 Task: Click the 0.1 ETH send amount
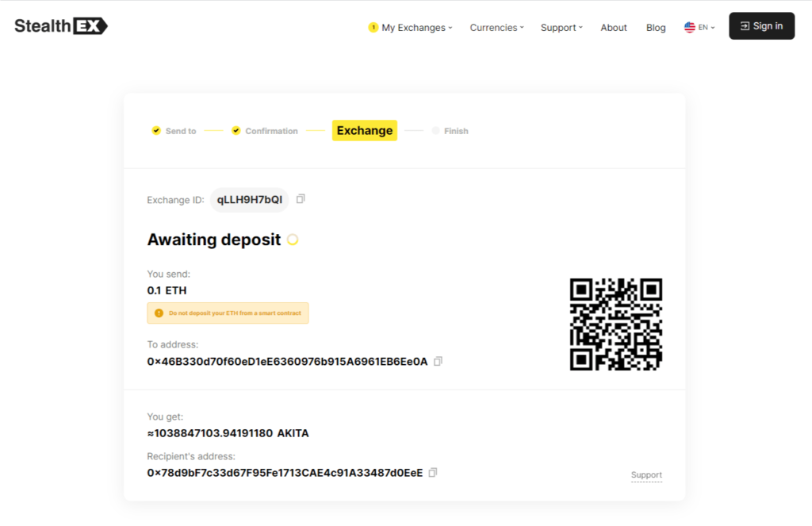(x=167, y=290)
